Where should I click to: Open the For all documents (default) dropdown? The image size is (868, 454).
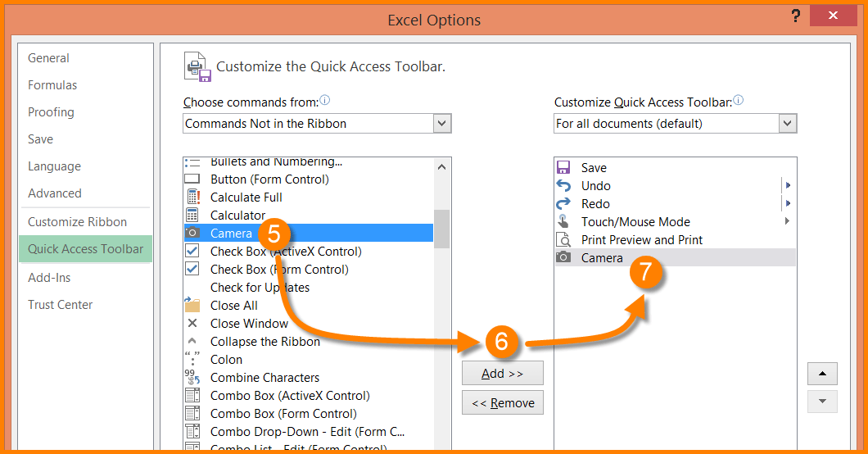[787, 124]
